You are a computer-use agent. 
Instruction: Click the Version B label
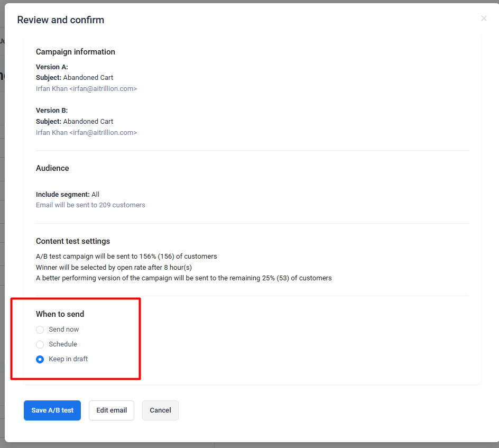point(52,111)
